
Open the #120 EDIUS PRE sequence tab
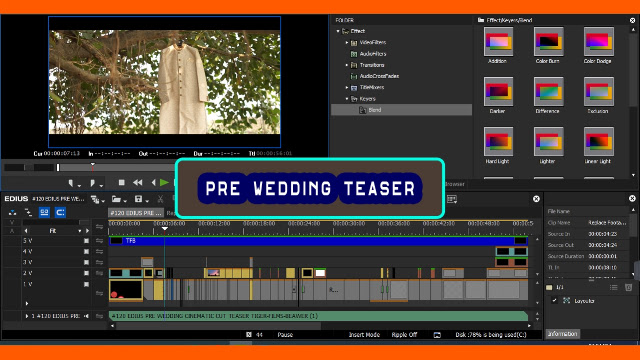[x=136, y=213]
